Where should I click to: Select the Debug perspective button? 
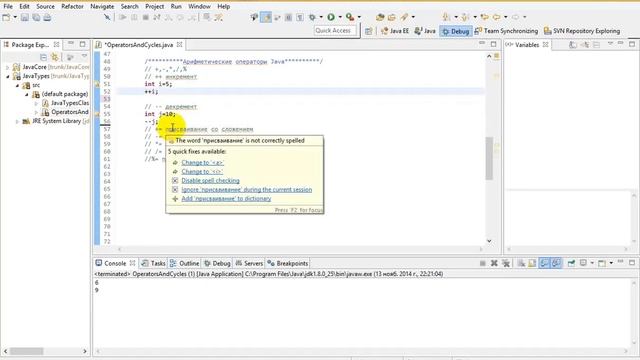coord(456,31)
